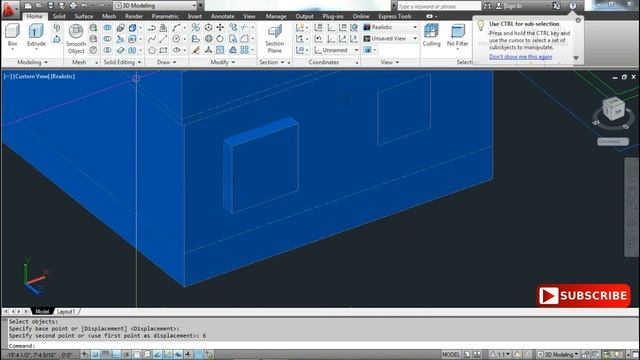The height and width of the screenshot is (360, 640).
Task: Open the Solid ribbon tab
Action: (x=59, y=16)
